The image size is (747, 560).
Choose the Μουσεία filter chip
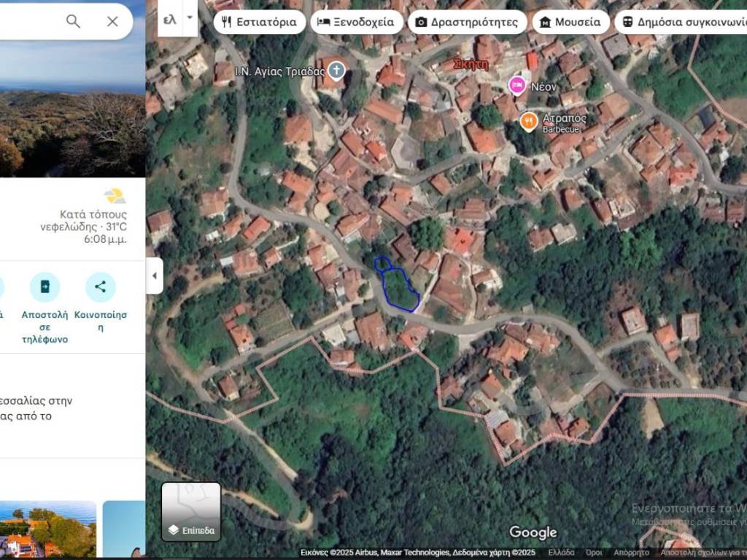coord(570,22)
